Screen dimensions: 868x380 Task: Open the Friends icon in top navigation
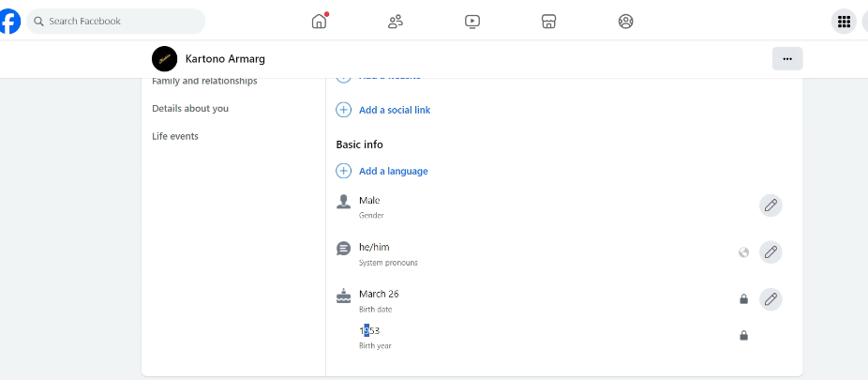pos(396,21)
